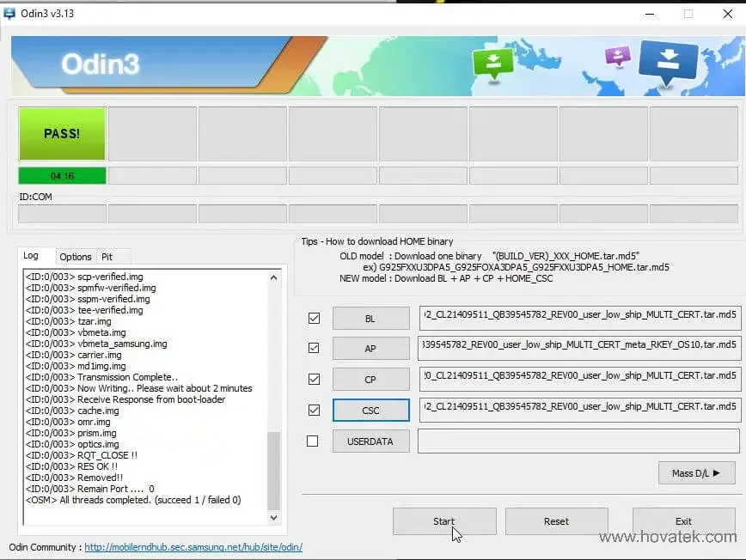The height and width of the screenshot is (560, 746).
Task: Click Reset to clear the session
Action: tap(556, 521)
